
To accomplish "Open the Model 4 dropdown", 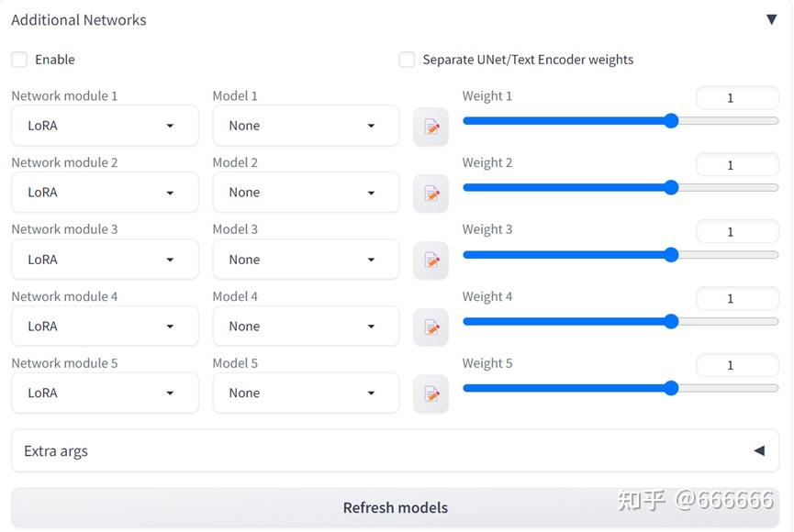I will point(306,327).
